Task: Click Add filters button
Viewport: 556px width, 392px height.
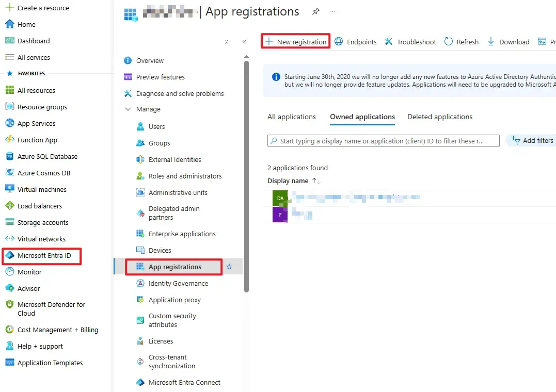Action: (532, 141)
